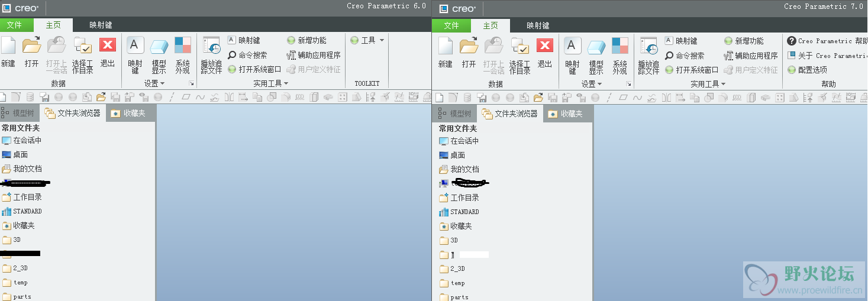The image size is (868, 301).
Task: Click red 退出 icon in Creo 7.0 window
Action: coord(544,46)
